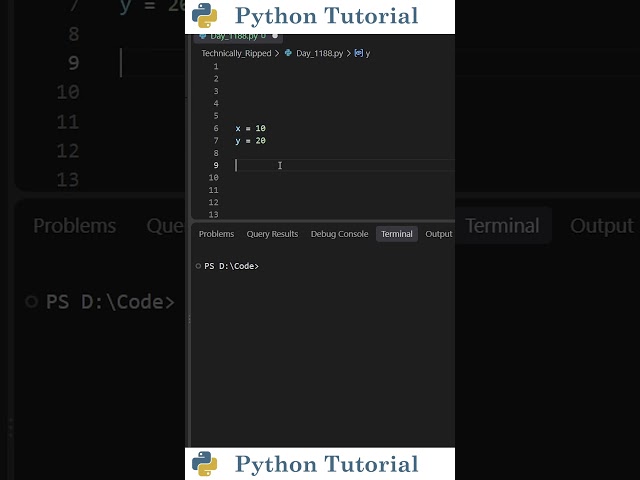Image resolution: width=640 pixels, height=480 pixels.
Task: Click Day_1188.py in the breadcrumb
Action: (320, 53)
